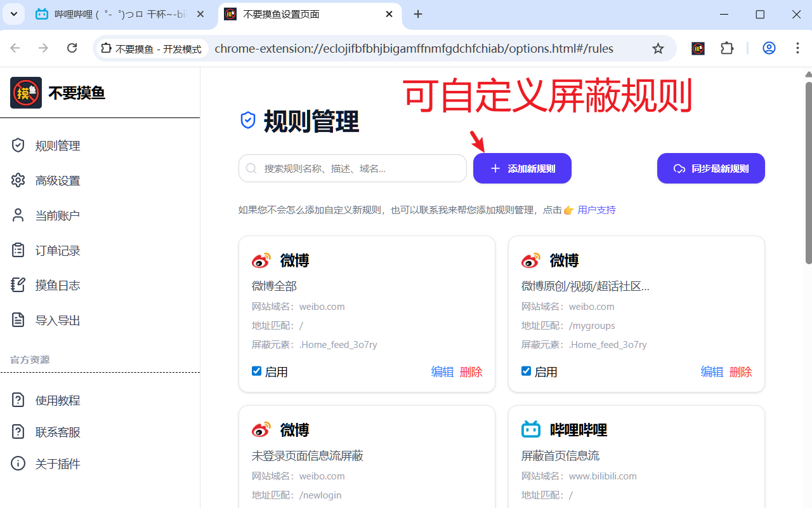
Task: Click 哔哩哔哩 title on 屏蔽首页信息流 card
Action: 579,430
